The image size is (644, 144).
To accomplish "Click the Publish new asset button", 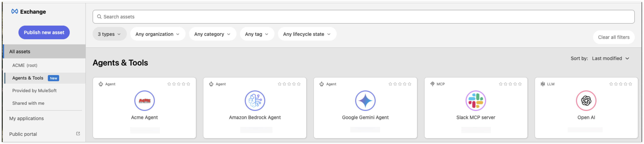I will pyautogui.click(x=44, y=32).
